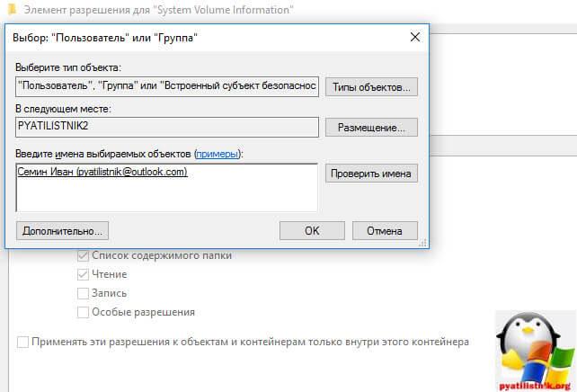This screenshot has height=392, width=577.
Task: Click the System Volume Information window title
Action: 159,10
